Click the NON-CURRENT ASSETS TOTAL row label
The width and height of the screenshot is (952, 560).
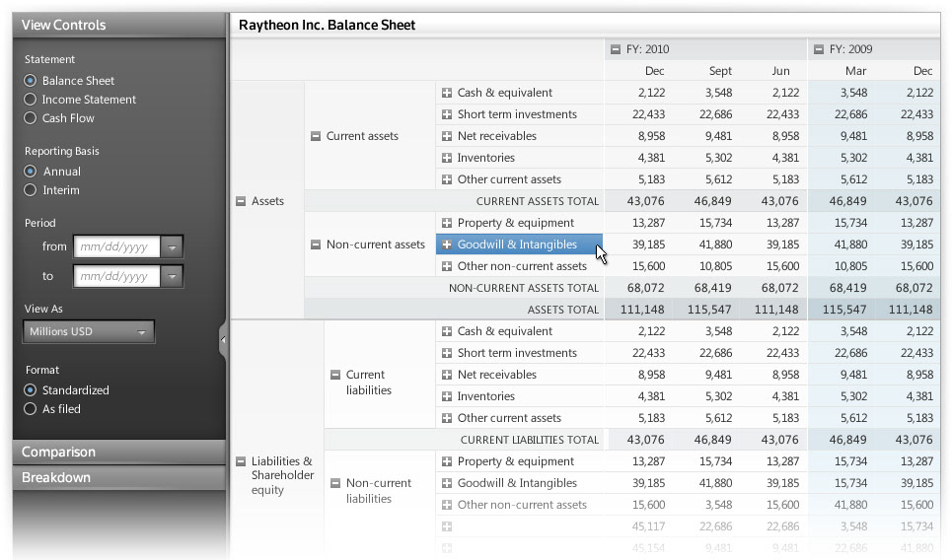524,288
